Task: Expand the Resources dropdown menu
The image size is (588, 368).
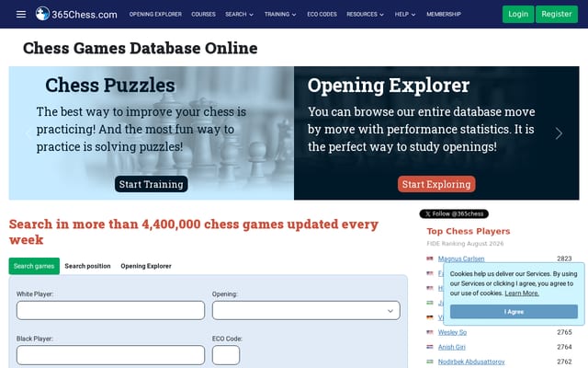Action: pyautogui.click(x=365, y=15)
